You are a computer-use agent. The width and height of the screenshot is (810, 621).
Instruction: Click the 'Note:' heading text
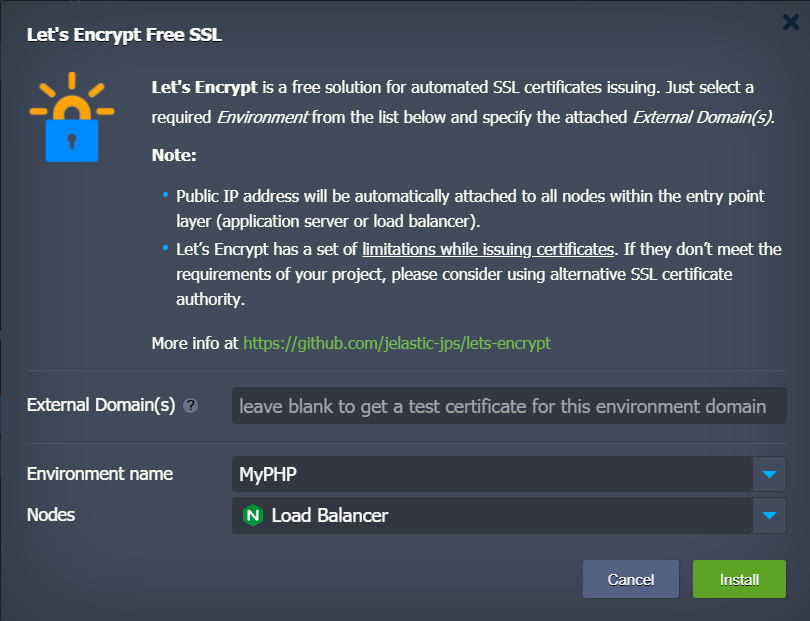click(174, 155)
